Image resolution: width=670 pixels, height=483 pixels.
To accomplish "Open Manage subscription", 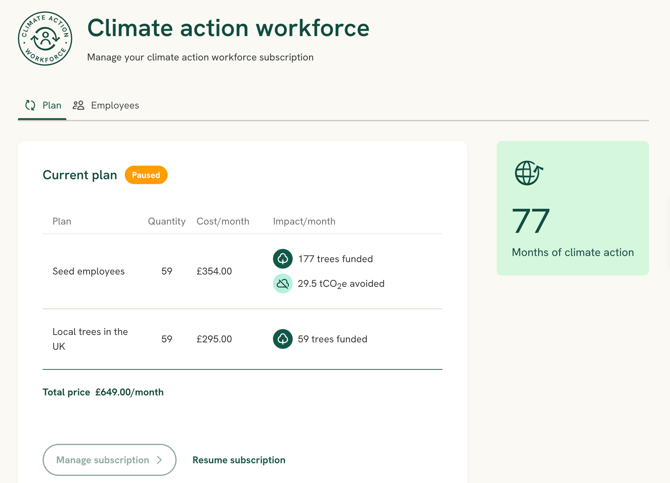I will [109, 460].
